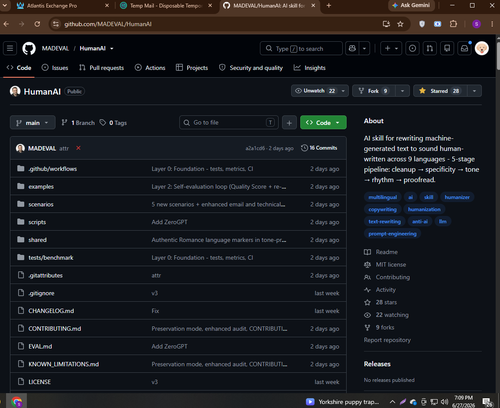Expand the green Code dropdown button

coord(323,123)
